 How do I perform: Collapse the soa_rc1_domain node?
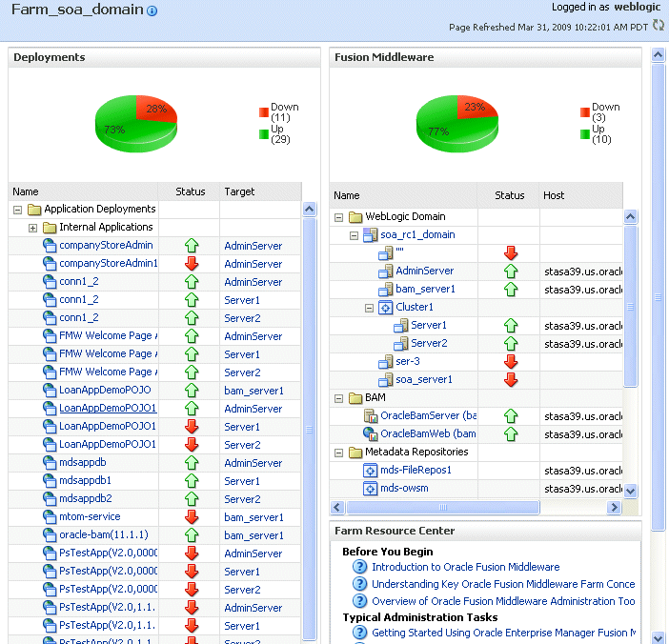point(354,235)
